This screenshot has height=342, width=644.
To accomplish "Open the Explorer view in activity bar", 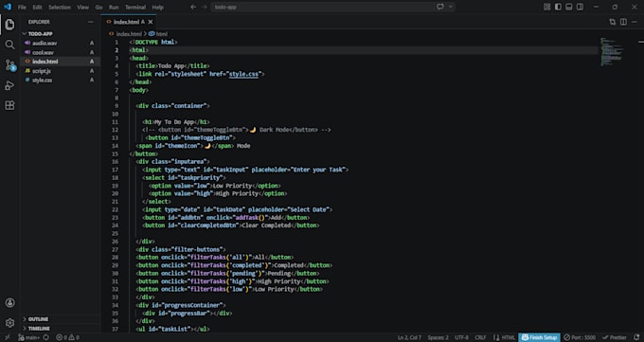I will [x=9, y=25].
